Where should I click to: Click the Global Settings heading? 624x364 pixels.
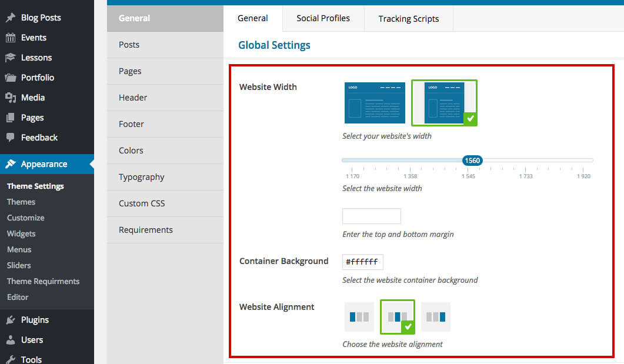pos(274,45)
